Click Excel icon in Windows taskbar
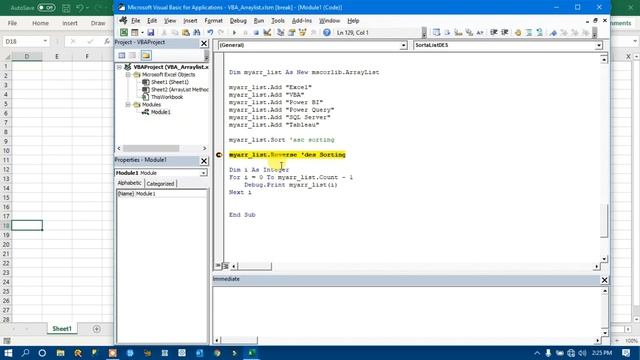Screen dimensions: 640x360 [252, 353]
